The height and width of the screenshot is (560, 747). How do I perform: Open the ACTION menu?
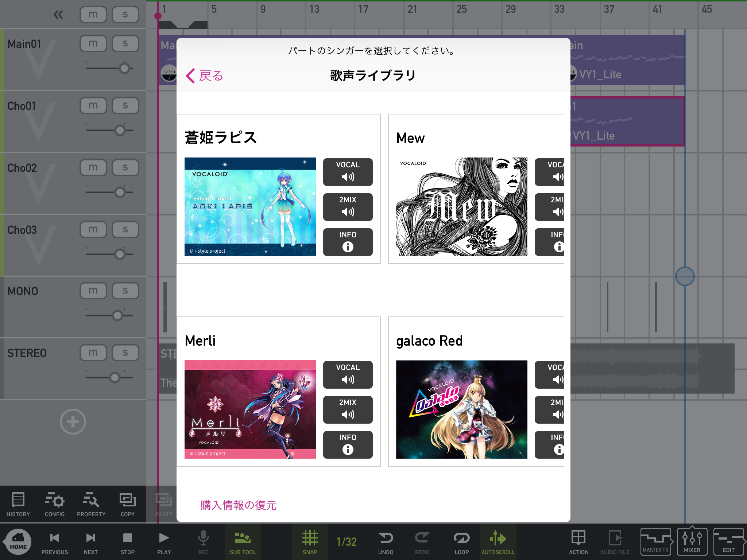[x=579, y=542]
